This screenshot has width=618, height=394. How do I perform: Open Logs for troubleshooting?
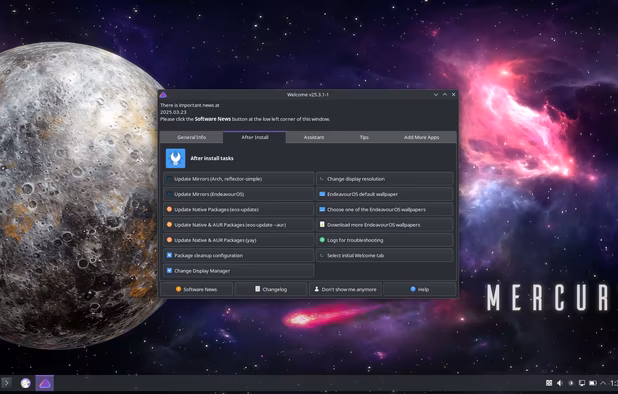click(x=385, y=240)
